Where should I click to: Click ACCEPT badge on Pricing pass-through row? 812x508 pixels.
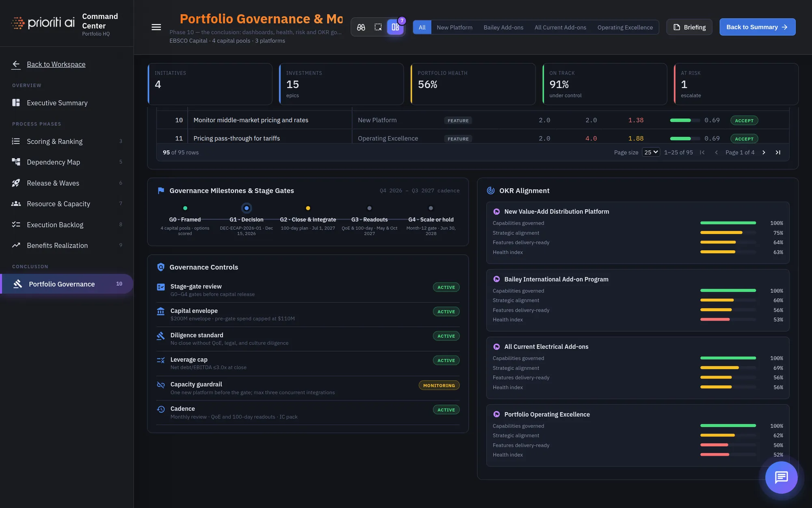pos(744,139)
